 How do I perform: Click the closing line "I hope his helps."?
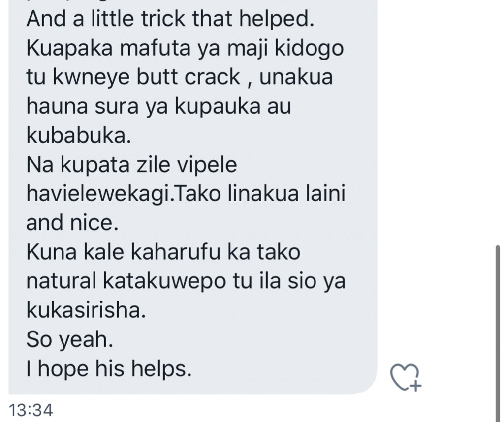109,369
